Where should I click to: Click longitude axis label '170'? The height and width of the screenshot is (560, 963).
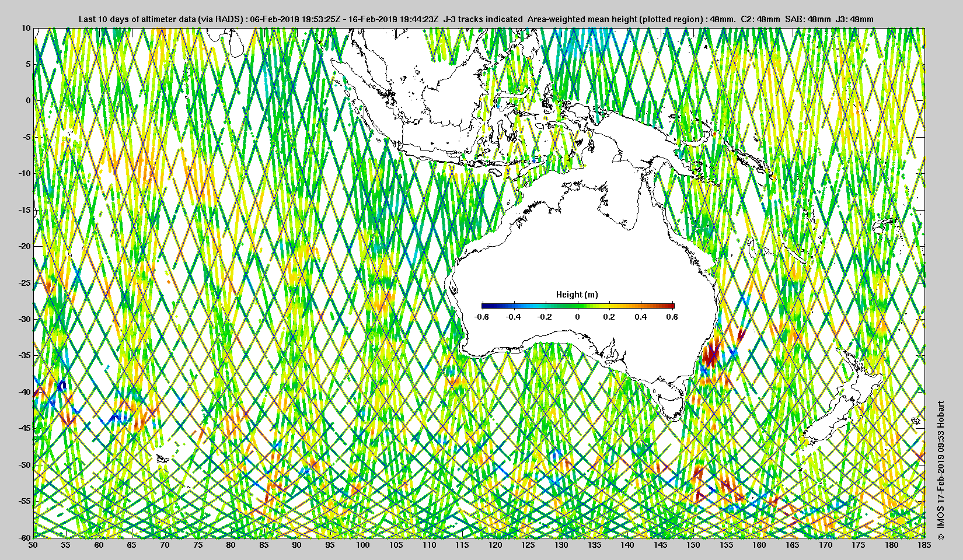point(825,545)
